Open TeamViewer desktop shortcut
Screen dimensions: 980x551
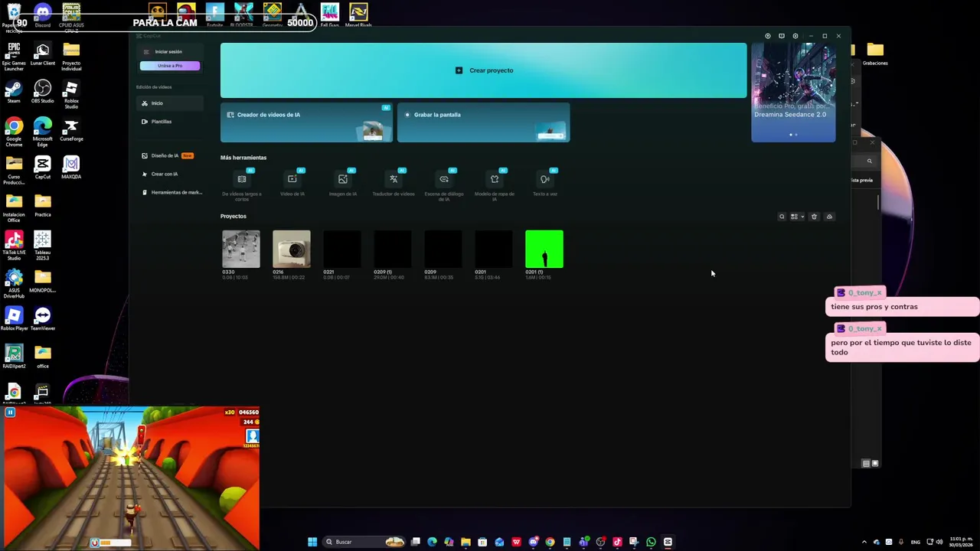[43, 319]
